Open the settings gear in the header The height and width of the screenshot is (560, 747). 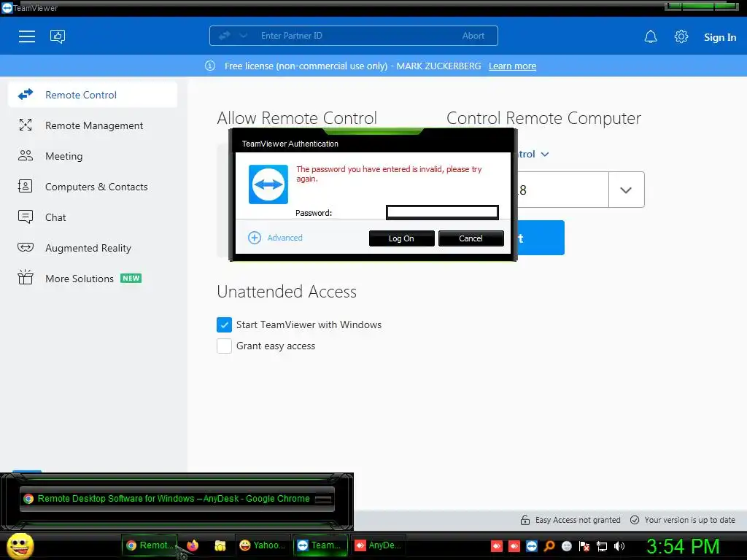point(681,36)
